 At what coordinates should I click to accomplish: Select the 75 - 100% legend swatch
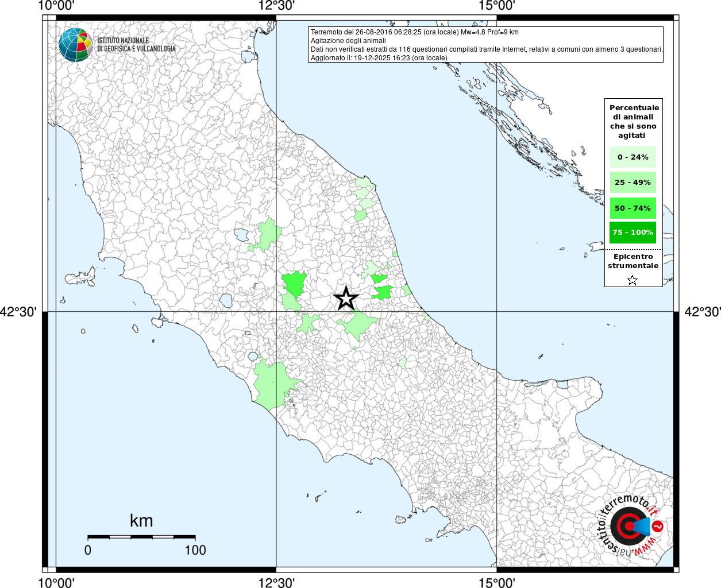pyautogui.click(x=633, y=233)
